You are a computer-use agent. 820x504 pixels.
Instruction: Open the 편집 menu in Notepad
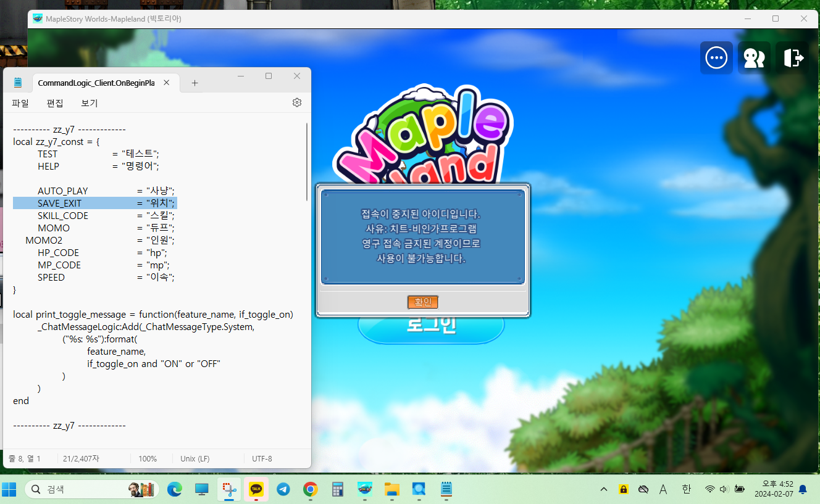tap(55, 103)
